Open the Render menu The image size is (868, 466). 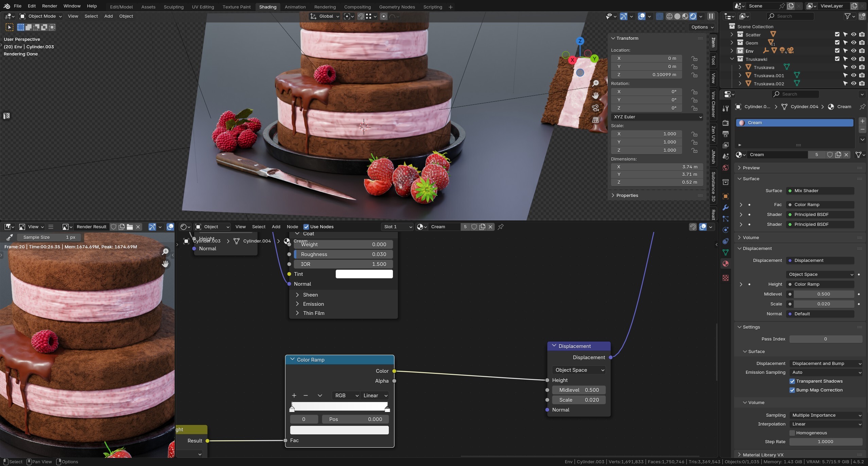click(50, 6)
